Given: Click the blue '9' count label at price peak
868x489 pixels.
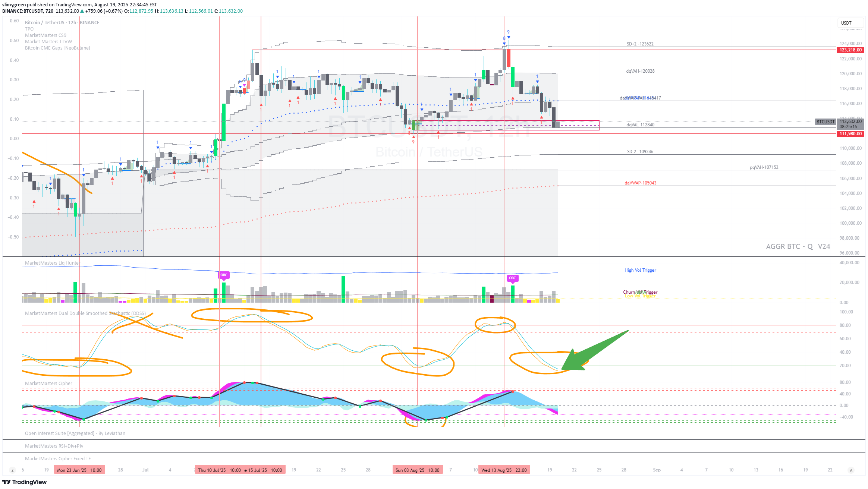Looking at the screenshot, I should (x=508, y=32).
